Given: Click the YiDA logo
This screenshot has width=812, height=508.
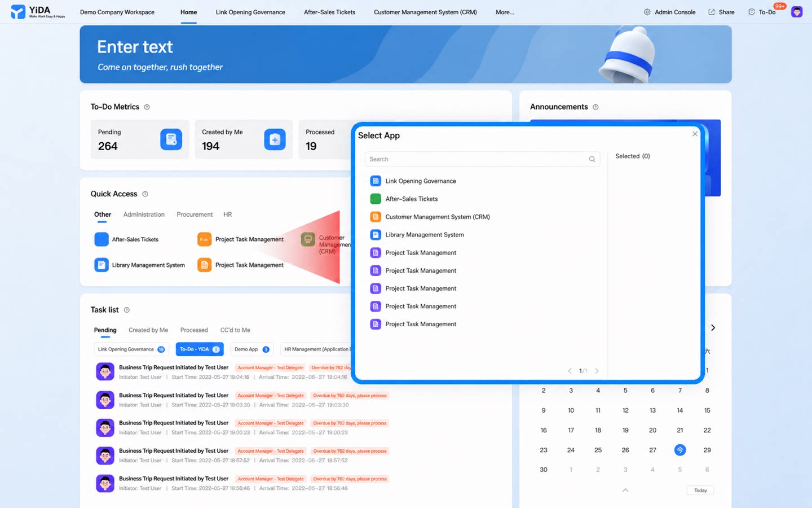Looking at the screenshot, I should pos(38,12).
